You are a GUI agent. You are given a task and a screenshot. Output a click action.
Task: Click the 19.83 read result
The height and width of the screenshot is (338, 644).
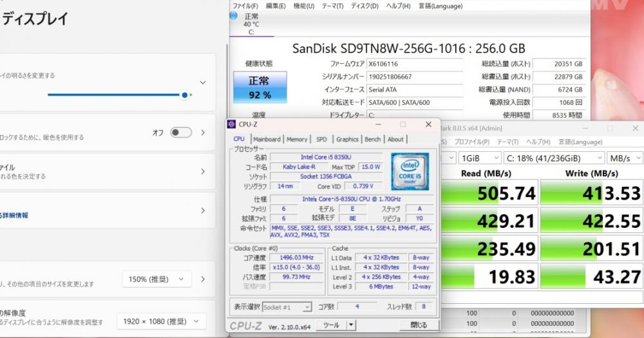click(x=489, y=276)
